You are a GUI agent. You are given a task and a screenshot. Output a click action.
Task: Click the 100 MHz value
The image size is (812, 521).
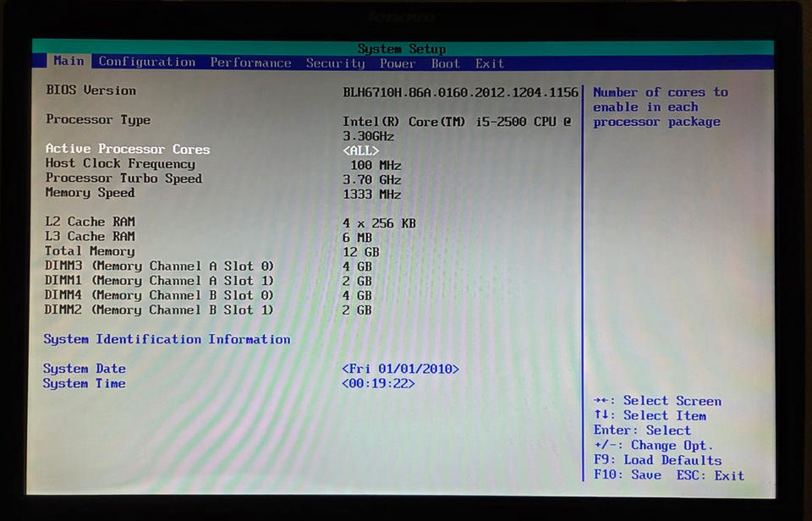point(376,165)
